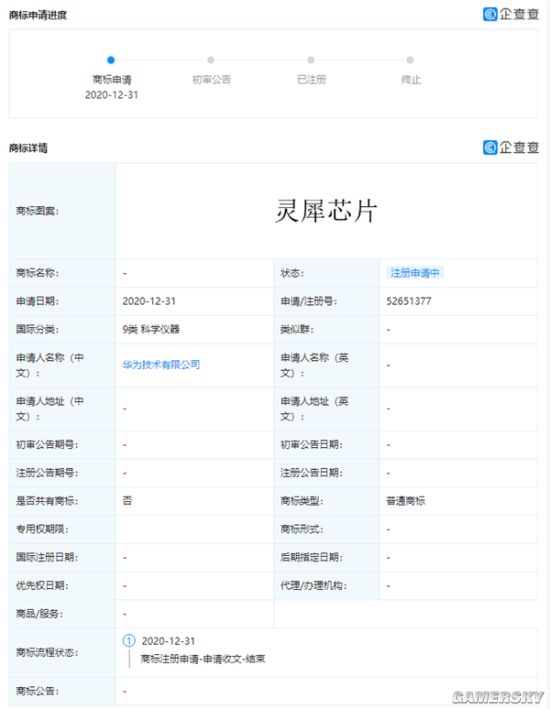The image size is (550, 709).
Task: Click the 状态 label
Action: click(x=292, y=273)
